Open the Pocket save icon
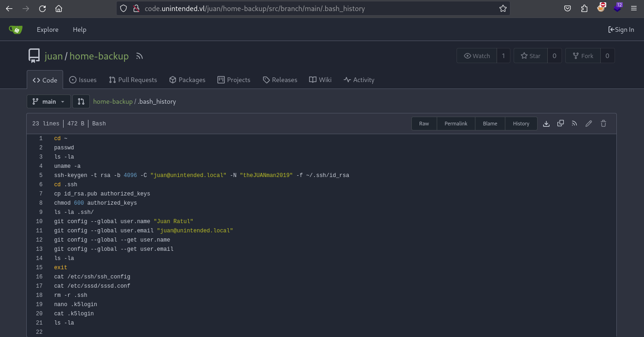Image resolution: width=644 pixels, height=337 pixels. tap(568, 8)
